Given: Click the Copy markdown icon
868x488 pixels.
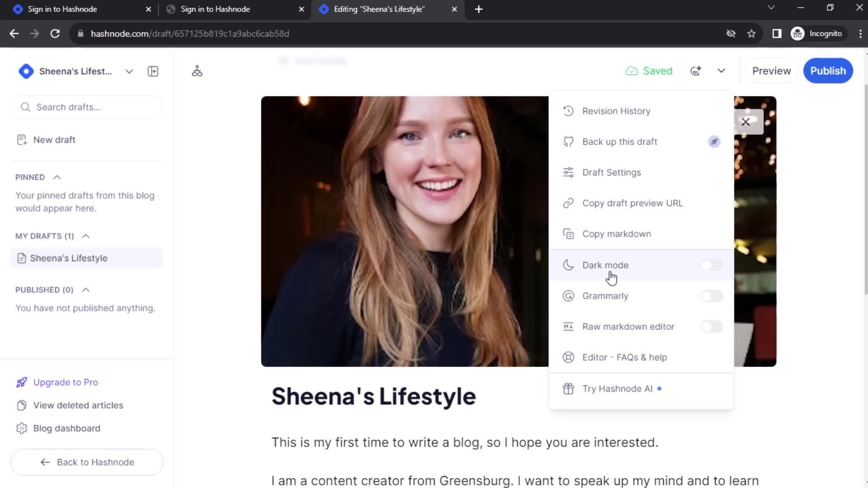Looking at the screenshot, I should tap(569, 234).
